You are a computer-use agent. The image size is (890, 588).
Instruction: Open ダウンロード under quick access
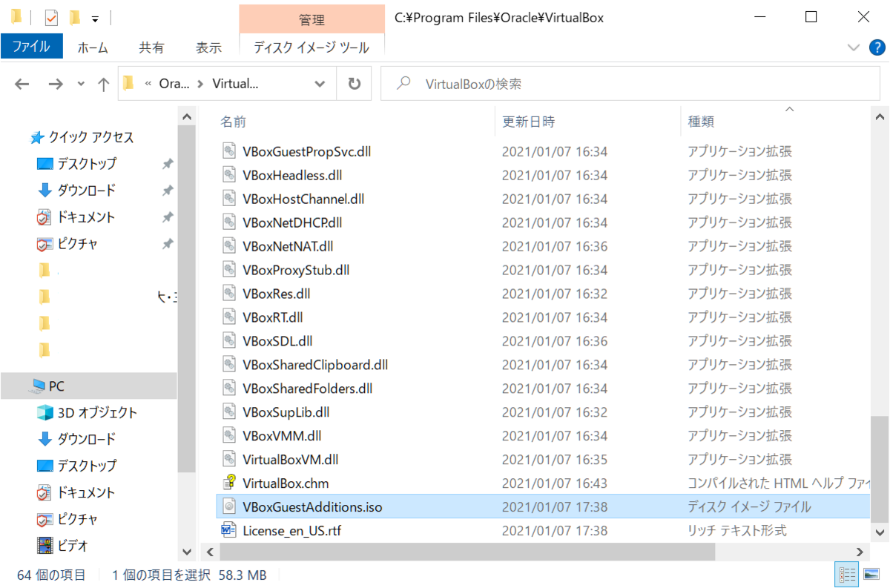click(x=77, y=191)
